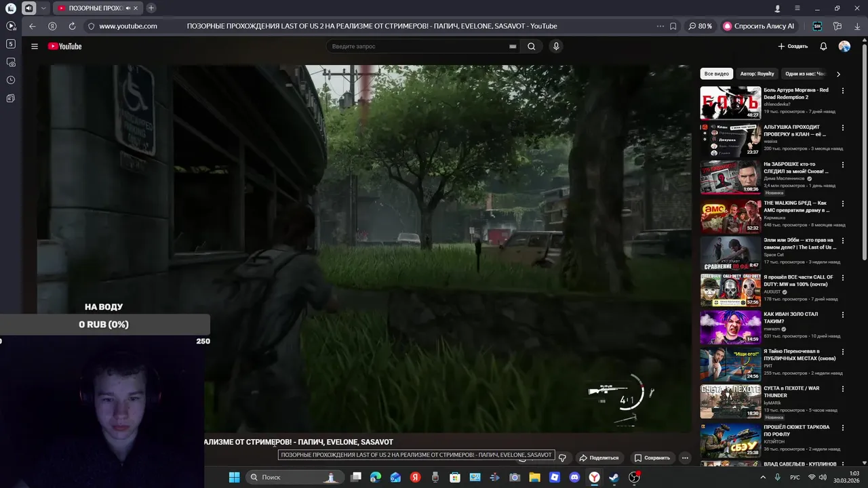
Task: Open the СУЕТА в ПЕХОТЕ War Thunder video
Action: click(x=730, y=402)
